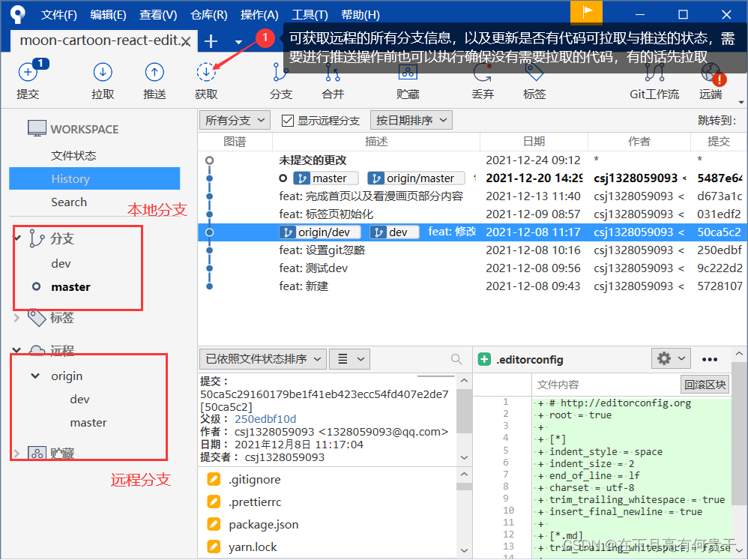Select 文件状态 in the workspace sidebar

[x=73, y=155]
